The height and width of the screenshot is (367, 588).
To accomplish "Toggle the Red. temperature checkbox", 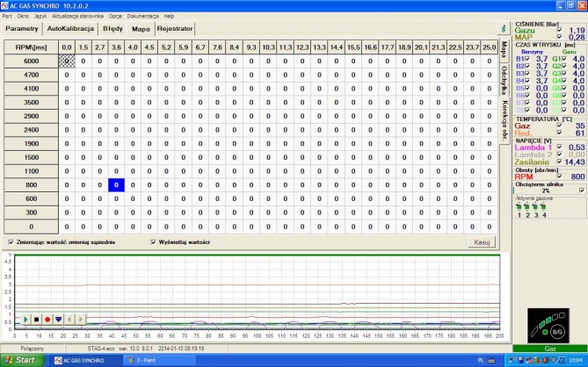I will pyautogui.click(x=560, y=133).
